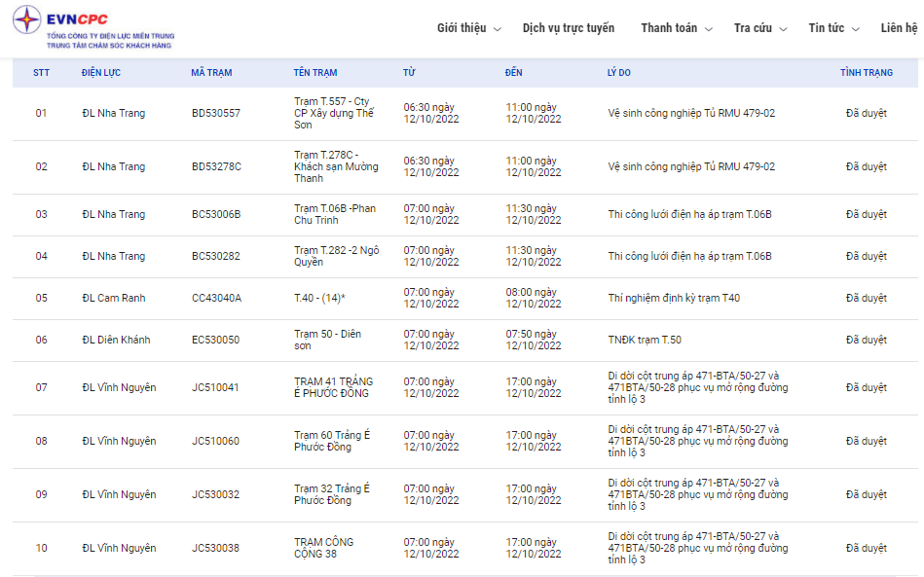The image size is (924, 577).
Task: Expand the Thanh toán dropdown
Action: (x=676, y=28)
